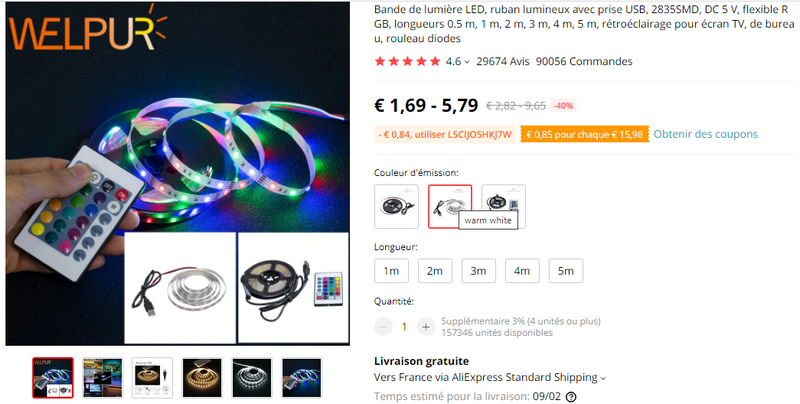The image size is (800, 404).
Task: Click the delivery time help question mark icon
Action: [571, 397]
